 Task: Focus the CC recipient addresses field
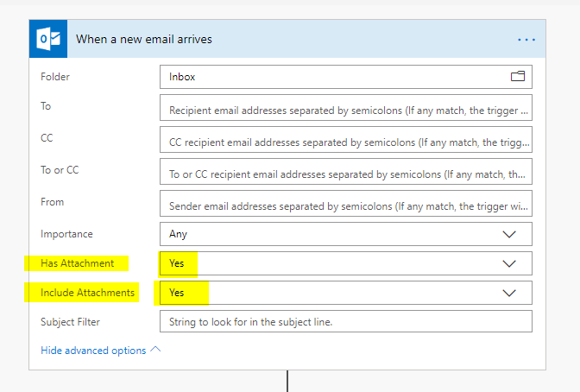coord(345,141)
